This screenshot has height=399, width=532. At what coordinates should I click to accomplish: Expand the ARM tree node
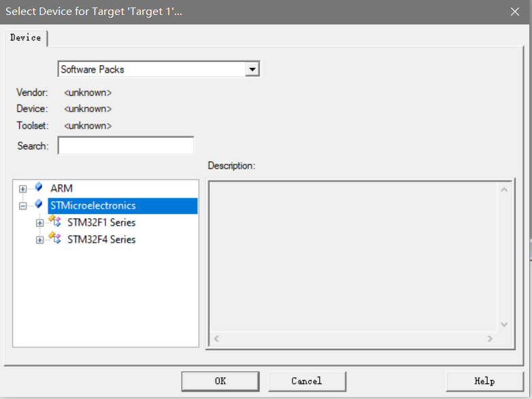coord(22,189)
